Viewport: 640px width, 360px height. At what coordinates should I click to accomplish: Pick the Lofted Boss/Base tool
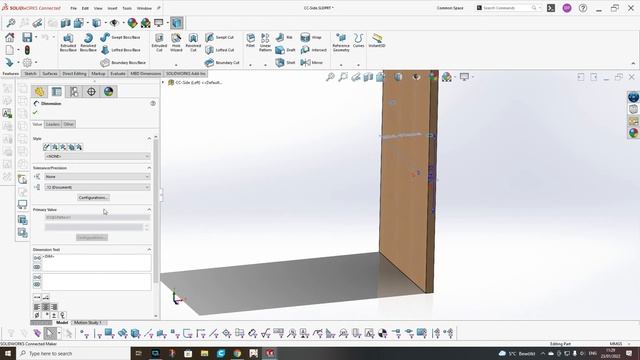click(x=121, y=50)
